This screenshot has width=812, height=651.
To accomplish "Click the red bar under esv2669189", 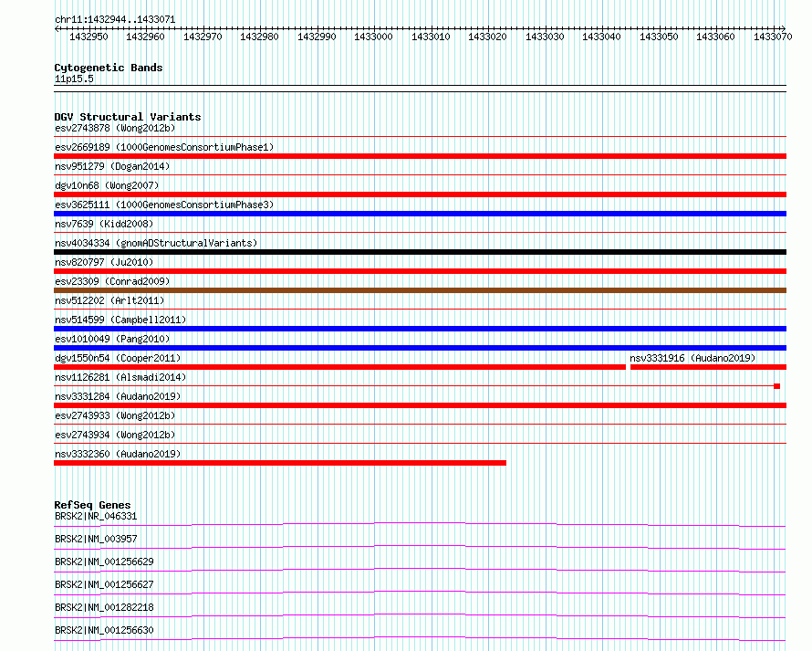I will [x=420, y=156].
